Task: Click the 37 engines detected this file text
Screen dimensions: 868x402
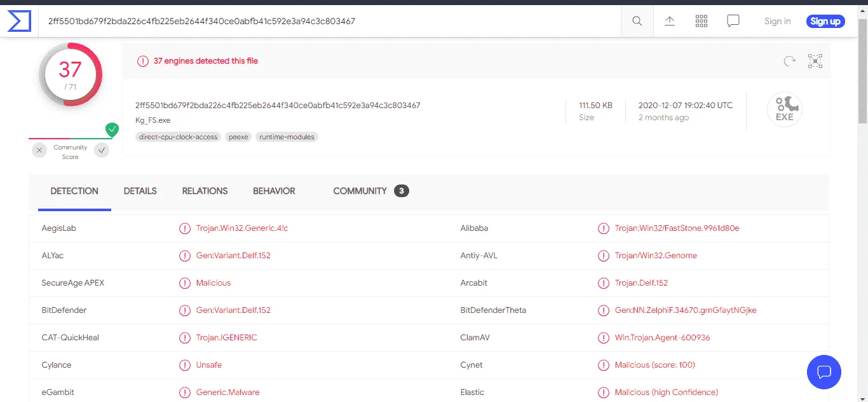Action: click(x=206, y=61)
